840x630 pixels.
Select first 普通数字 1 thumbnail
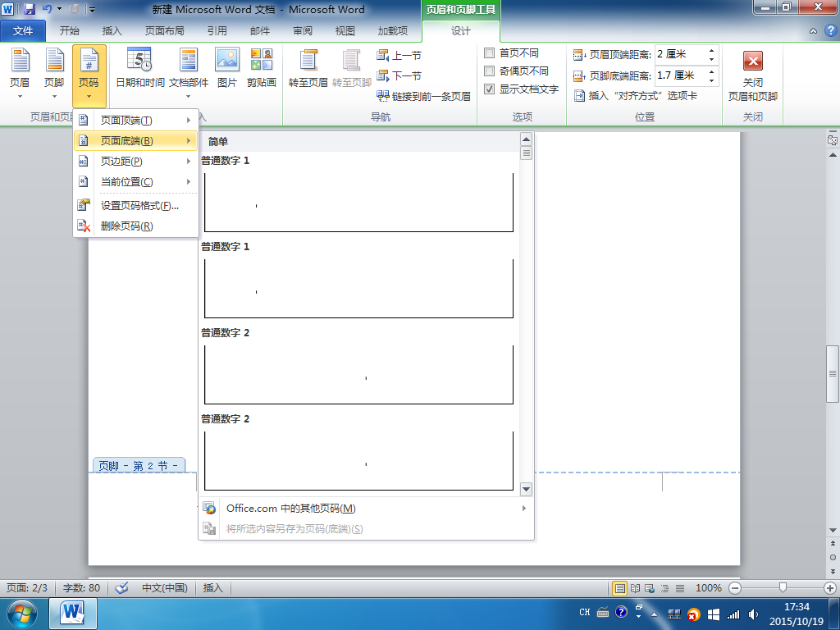358,202
